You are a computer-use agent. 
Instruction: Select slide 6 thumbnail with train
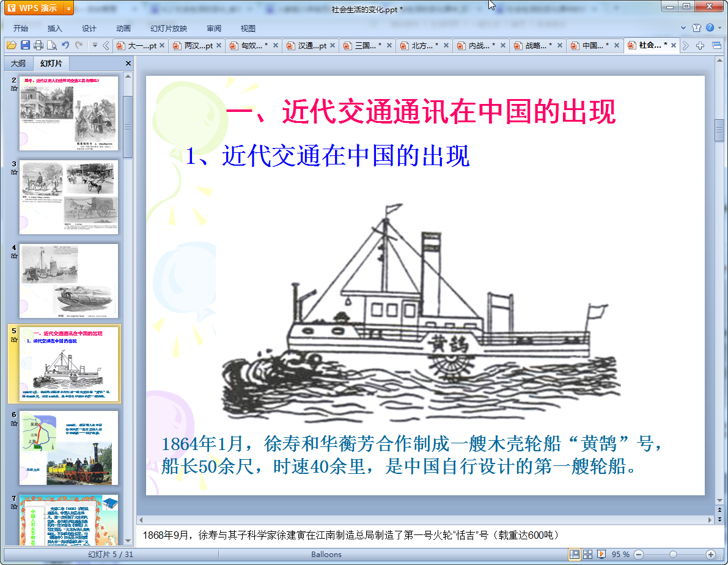(x=68, y=448)
